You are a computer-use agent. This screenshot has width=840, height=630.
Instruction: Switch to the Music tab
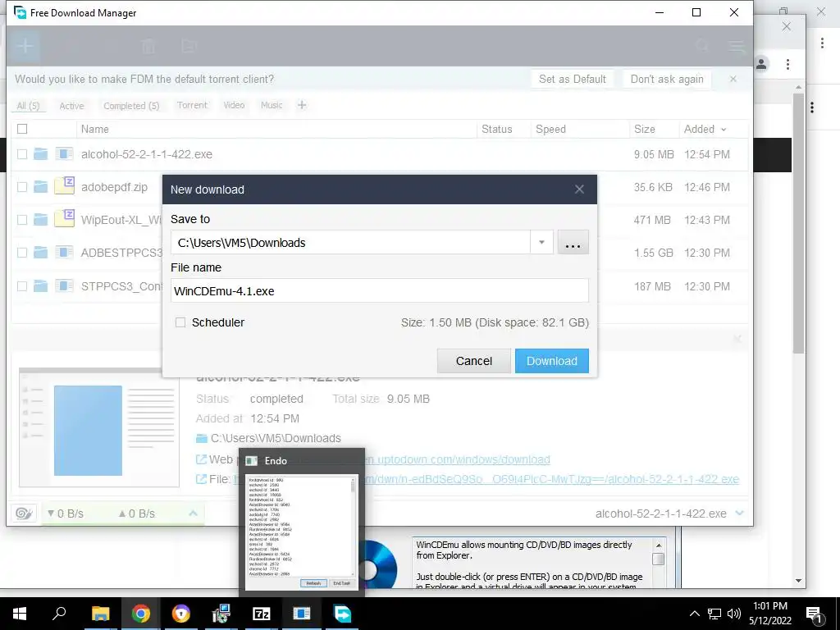click(272, 106)
